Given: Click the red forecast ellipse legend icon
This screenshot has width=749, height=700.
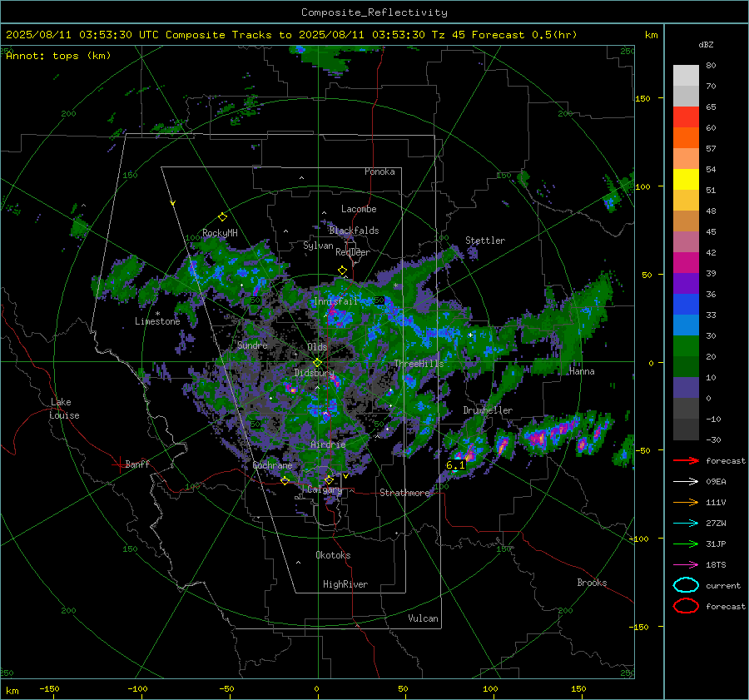Looking at the screenshot, I should click(x=686, y=606).
